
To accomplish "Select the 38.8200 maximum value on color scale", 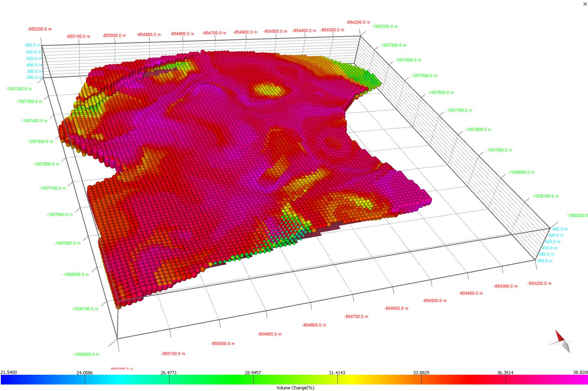I will [580, 372].
